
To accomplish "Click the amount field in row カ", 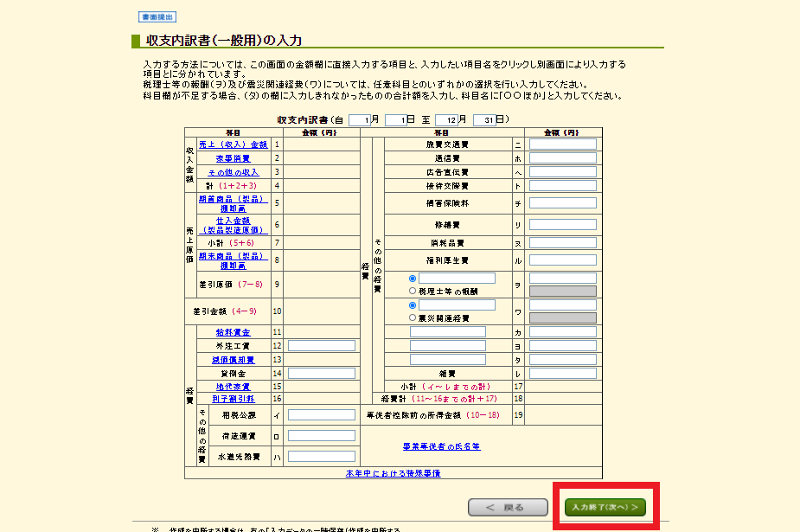I will (x=563, y=332).
